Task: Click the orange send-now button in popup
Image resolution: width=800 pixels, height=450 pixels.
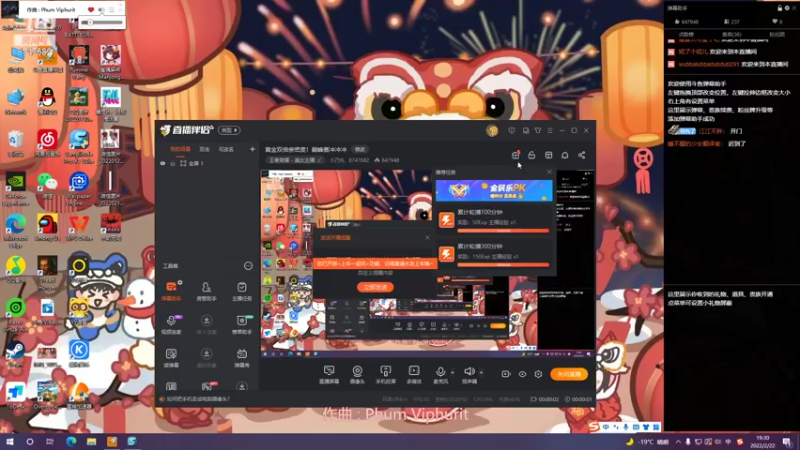Action: point(375,287)
